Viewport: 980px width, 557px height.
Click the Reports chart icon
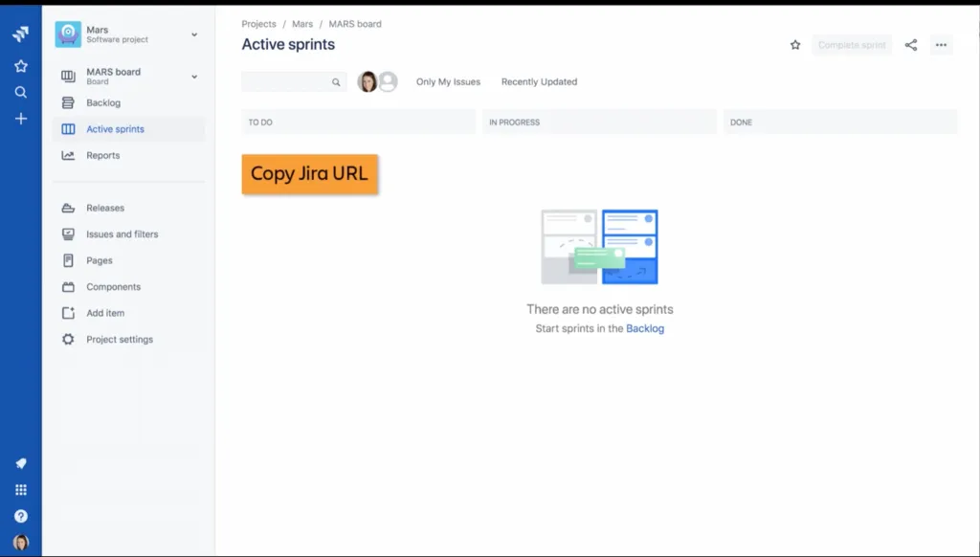click(x=68, y=155)
